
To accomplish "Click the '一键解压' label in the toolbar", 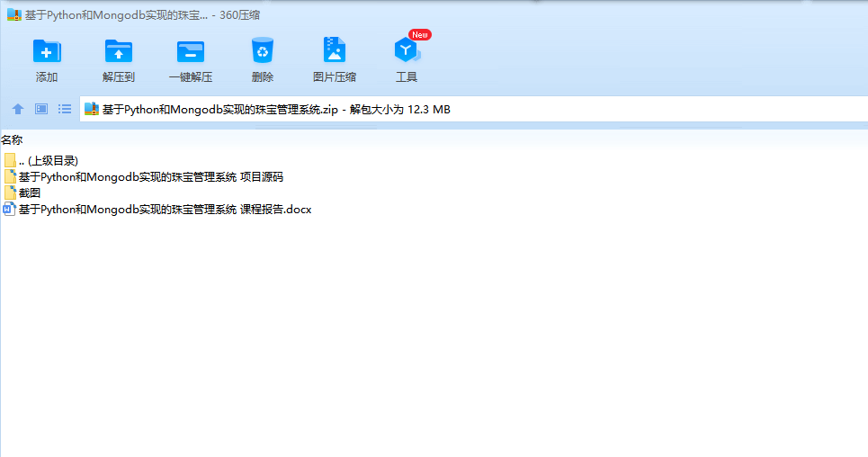I will point(191,77).
